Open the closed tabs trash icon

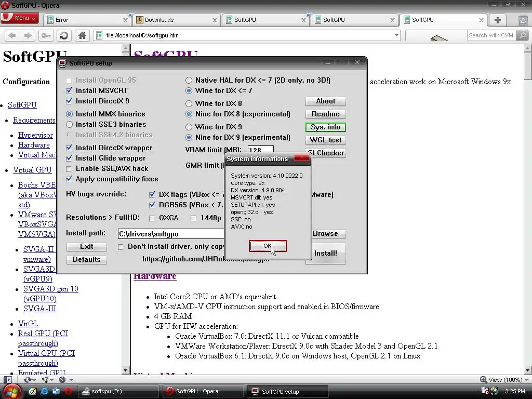coord(523,20)
